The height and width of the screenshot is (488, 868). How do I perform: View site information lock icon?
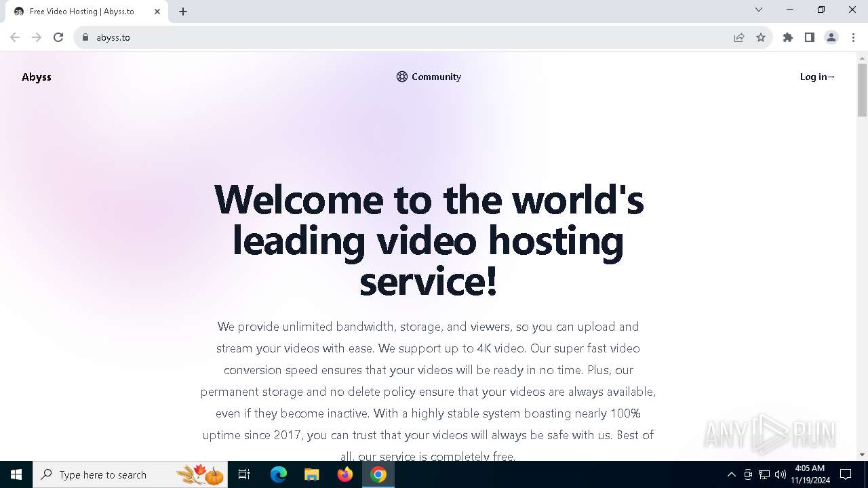[85, 37]
